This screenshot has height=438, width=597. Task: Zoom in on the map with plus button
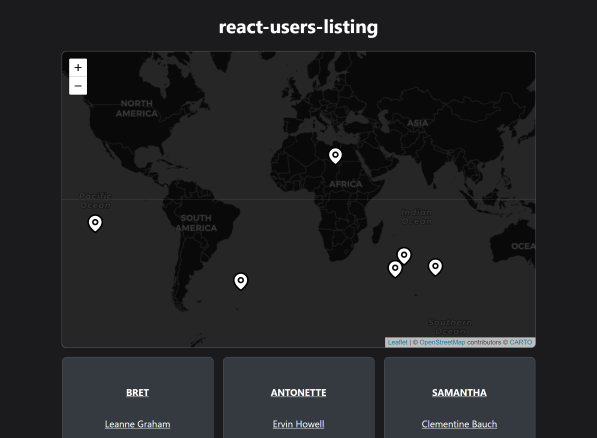tap(78, 68)
